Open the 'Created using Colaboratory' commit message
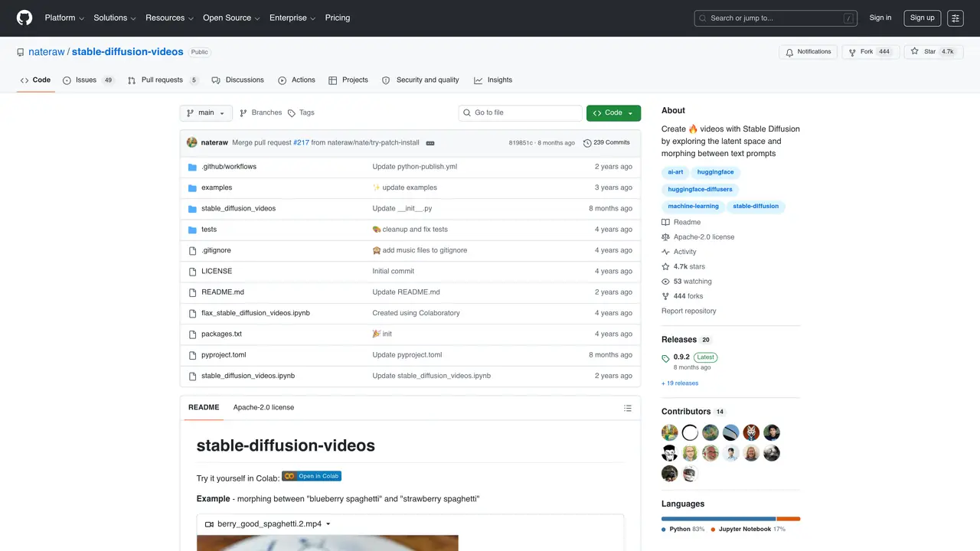 pyautogui.click(x=416, y=313)
